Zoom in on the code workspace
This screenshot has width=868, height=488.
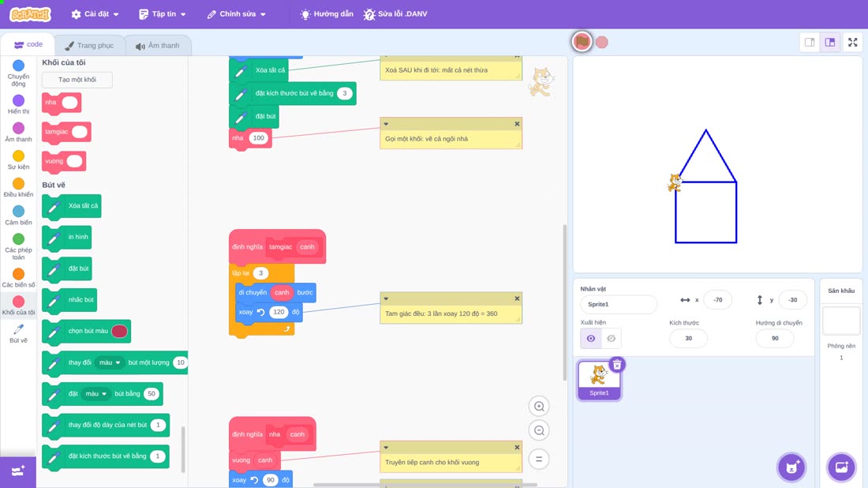[539, 406]
